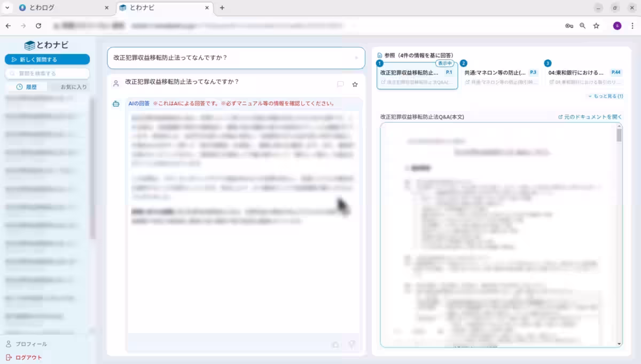641x364 pixels.
Task: Click the とわナビ logo in the sidebar
Action: coord(47,45)
